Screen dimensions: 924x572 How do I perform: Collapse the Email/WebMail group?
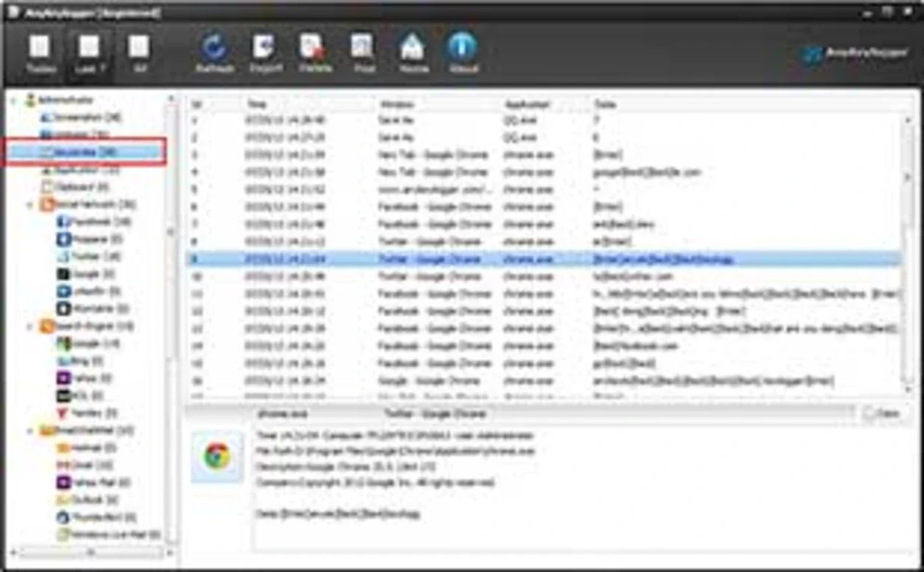click(30, 431)
